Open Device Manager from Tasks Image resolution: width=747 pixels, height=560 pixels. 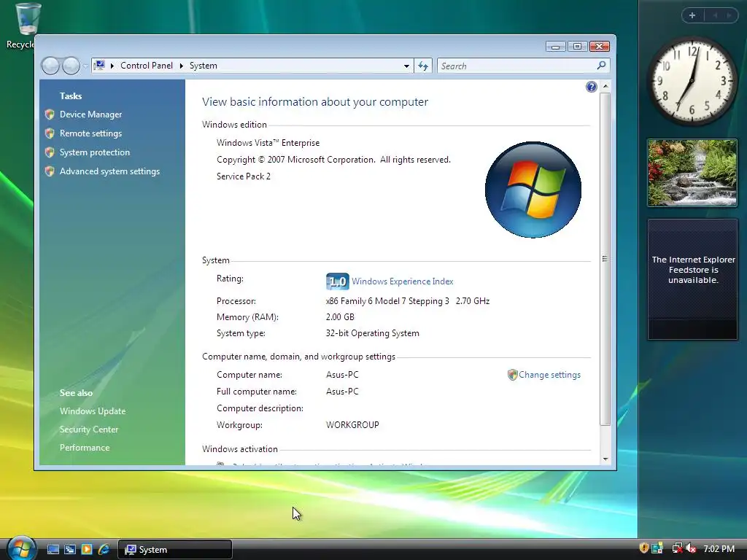[90, 114]
